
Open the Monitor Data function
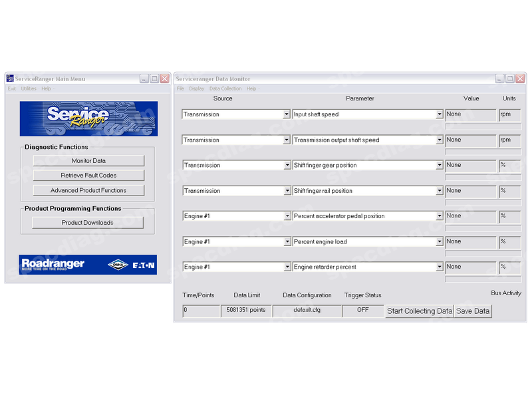tap(88, 161)
